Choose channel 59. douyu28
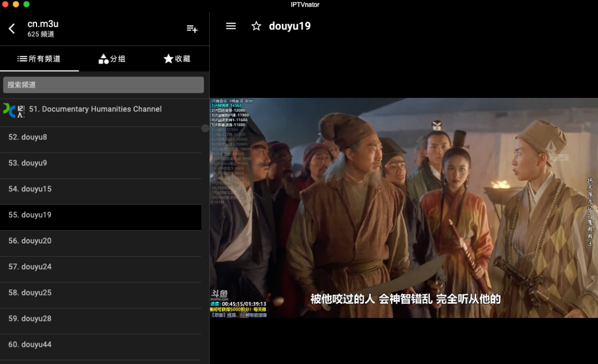598x364 pixels. point(37,319)
